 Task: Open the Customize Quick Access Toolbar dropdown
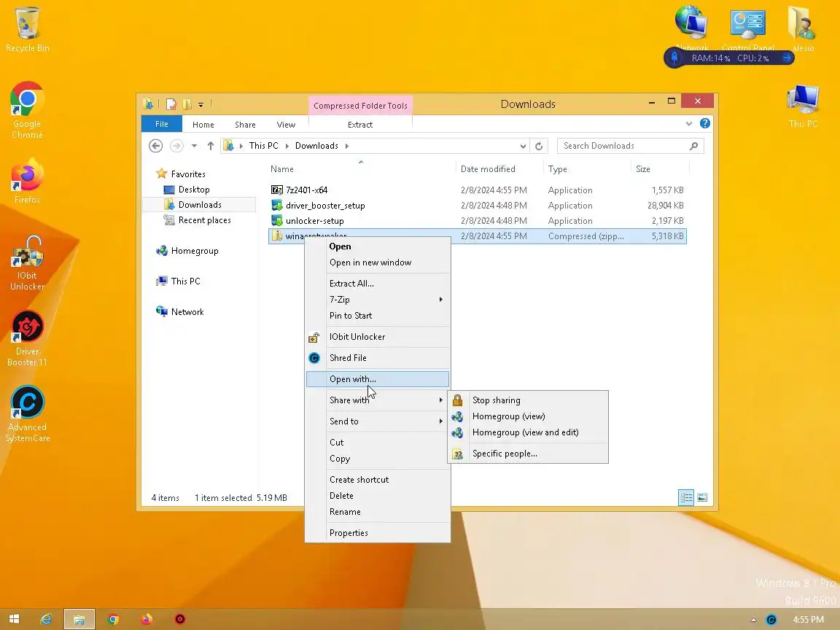201,104
